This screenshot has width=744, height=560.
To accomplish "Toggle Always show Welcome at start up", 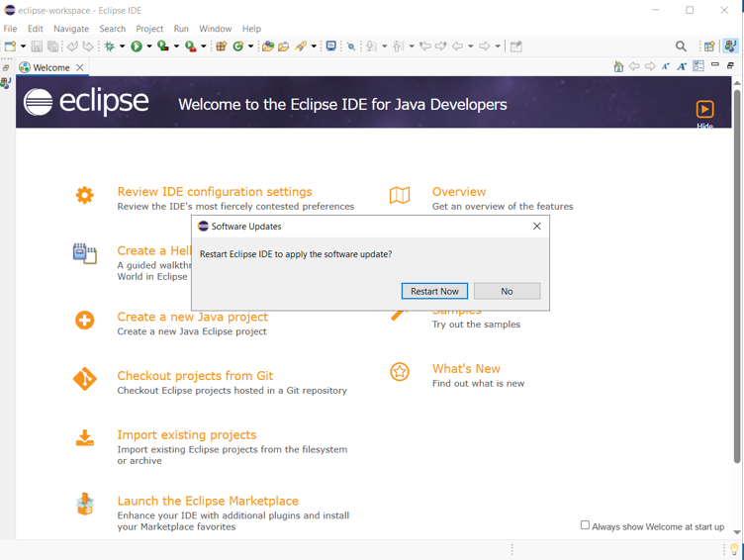I will click(x=585, y=525).
